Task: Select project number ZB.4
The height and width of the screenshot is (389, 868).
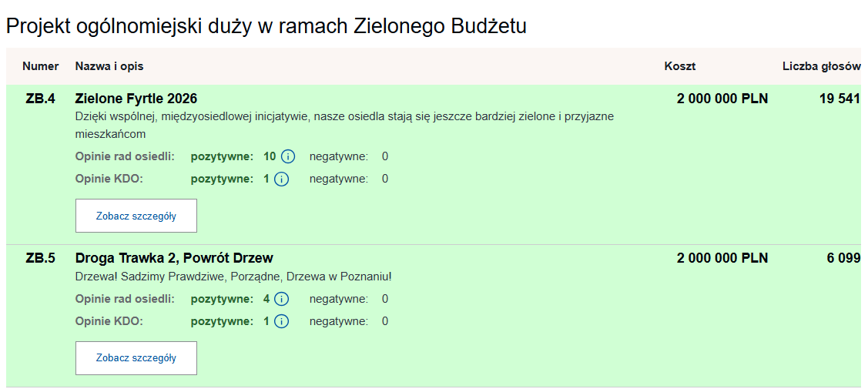Action: (x=41, y=99)
